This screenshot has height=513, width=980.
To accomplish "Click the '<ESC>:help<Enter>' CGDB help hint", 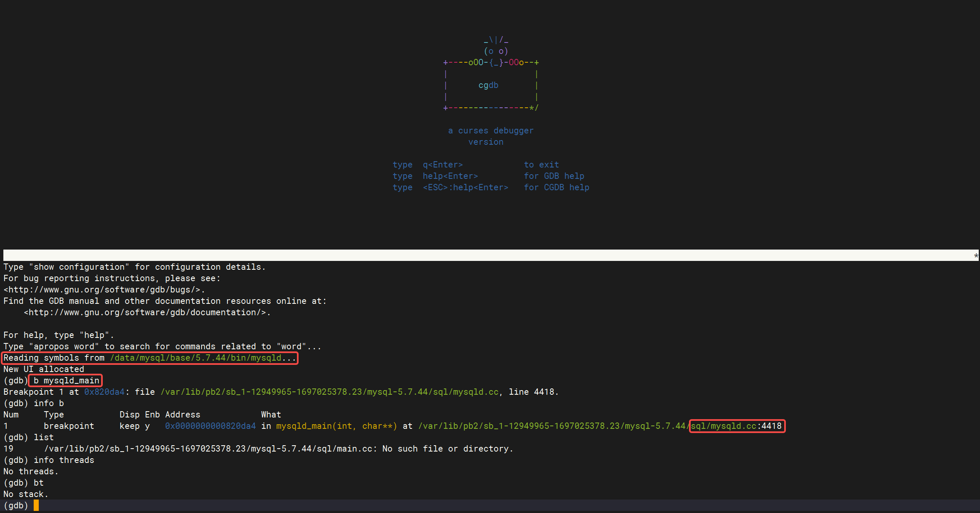I will tap(465, 188).
